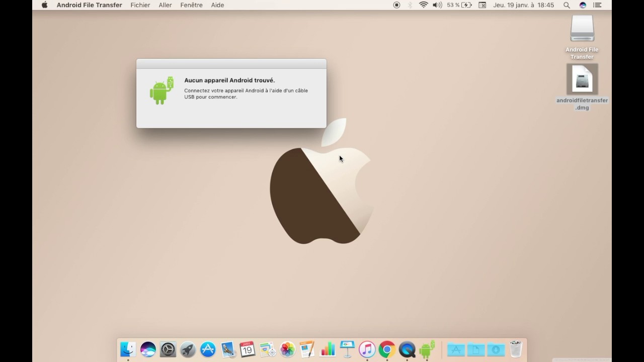This screenshot has width=644, height=362.
Task: Open the Fichier menu
Action: pos(140,5)
